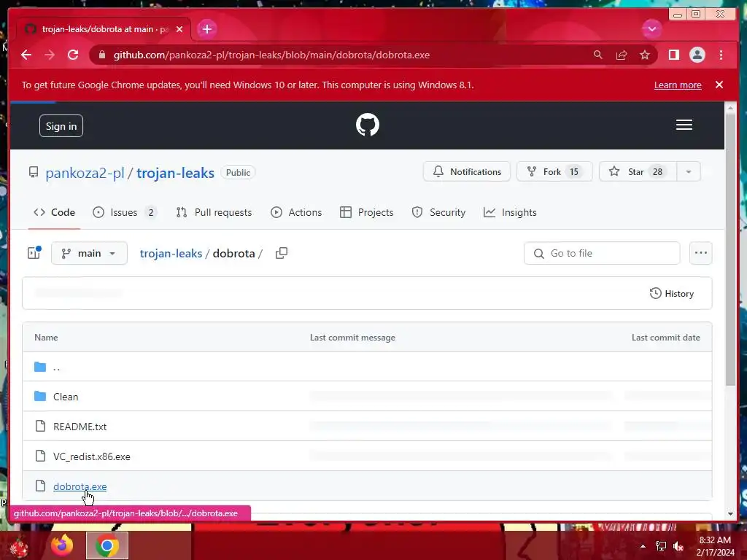747x560 pixels.
Task: Click the share page icon in address bar
Action: 622,55
